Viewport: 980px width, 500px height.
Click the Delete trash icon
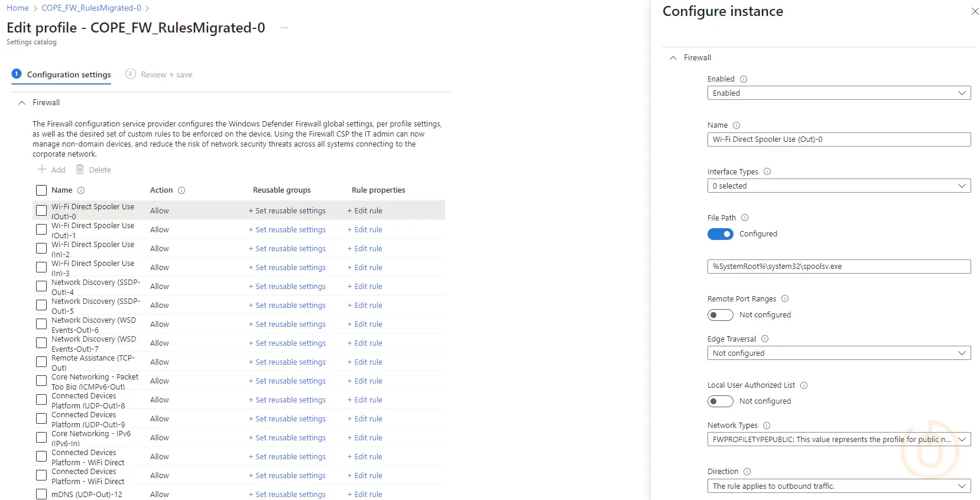[x=80, y=170]
